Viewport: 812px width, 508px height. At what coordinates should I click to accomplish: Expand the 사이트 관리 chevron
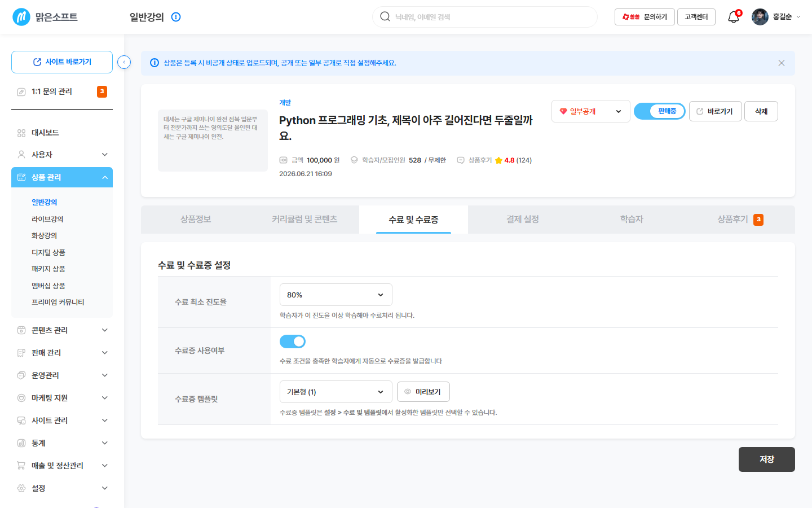point(105,421)
